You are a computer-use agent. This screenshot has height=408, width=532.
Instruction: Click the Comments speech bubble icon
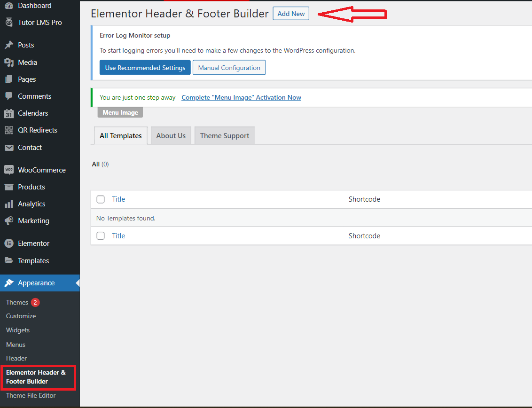(9, 96)
